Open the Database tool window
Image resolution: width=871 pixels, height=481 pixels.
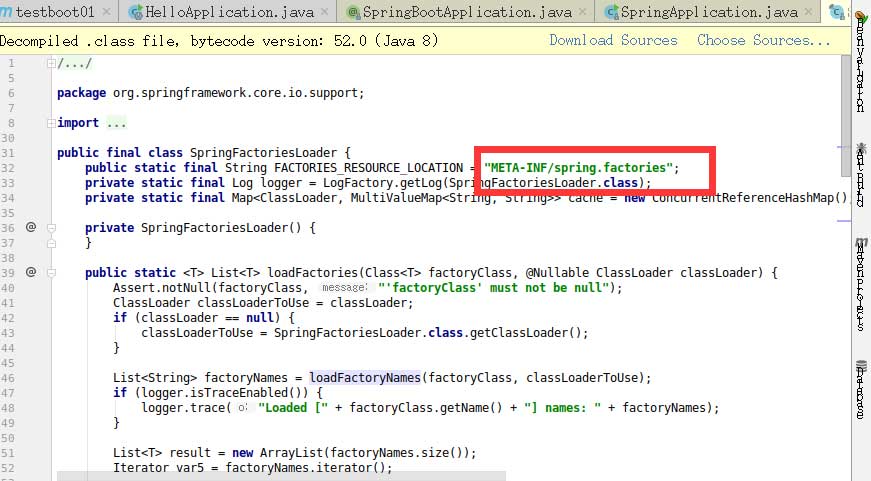[861, 390]
